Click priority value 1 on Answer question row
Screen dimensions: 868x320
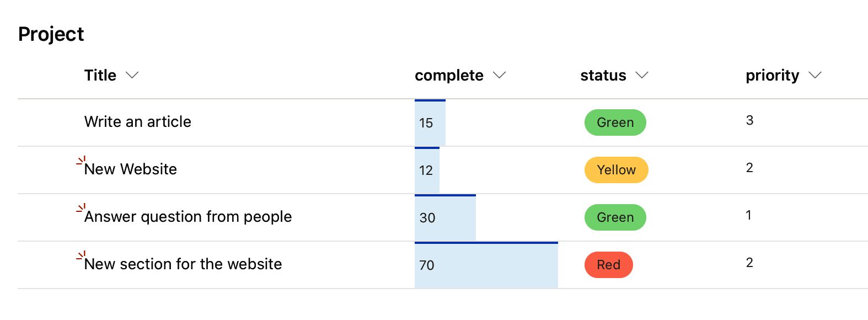pyautogui.click(x=749, y=215)
